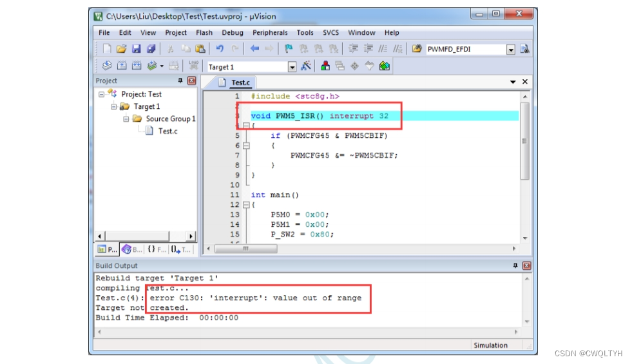Click the Download to flash LOAD icon
This screenshot has width=632, height=364.
tap(193, 66)
